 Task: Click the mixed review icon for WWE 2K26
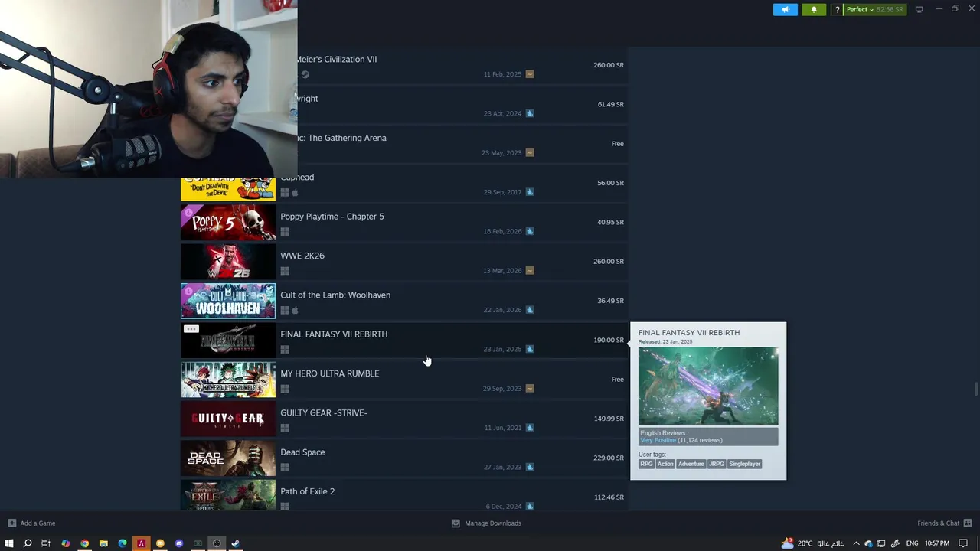530,270
